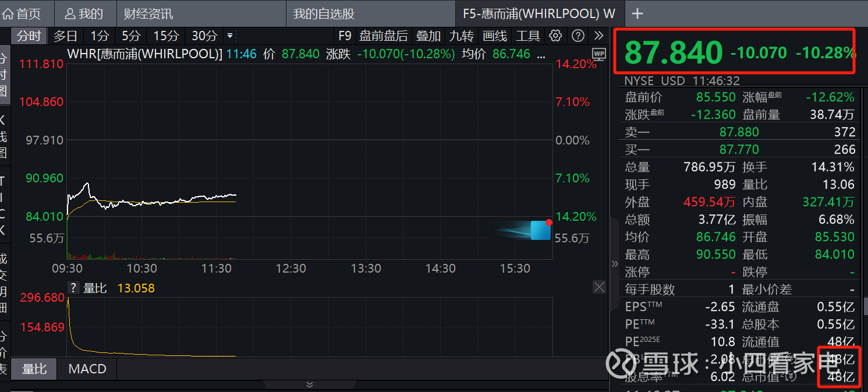Select the 15分 interval
Image resolution: width=868 pixels, height=392 pixels.
pyautogui.click(x=166, y=36)
